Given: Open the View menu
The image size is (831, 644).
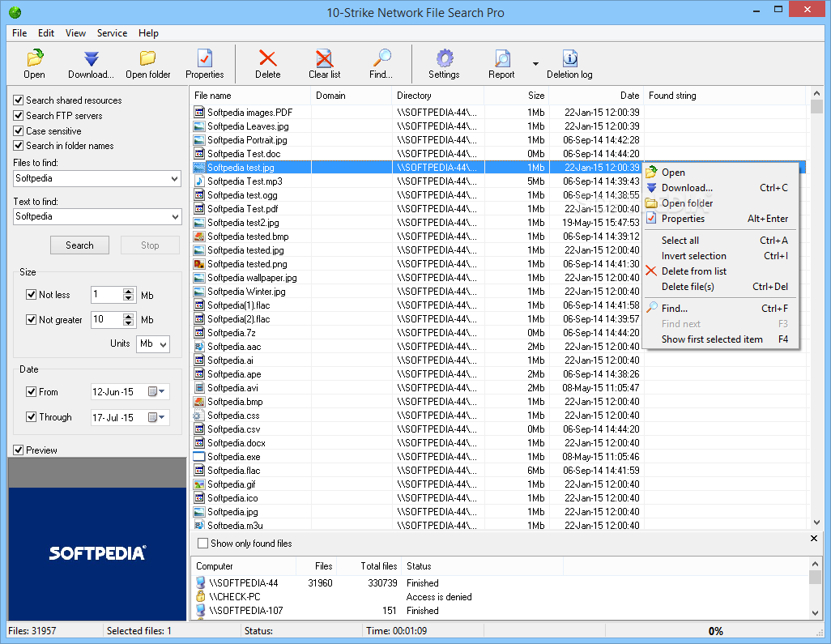Looking at the screenshot, I should [76, 33].
